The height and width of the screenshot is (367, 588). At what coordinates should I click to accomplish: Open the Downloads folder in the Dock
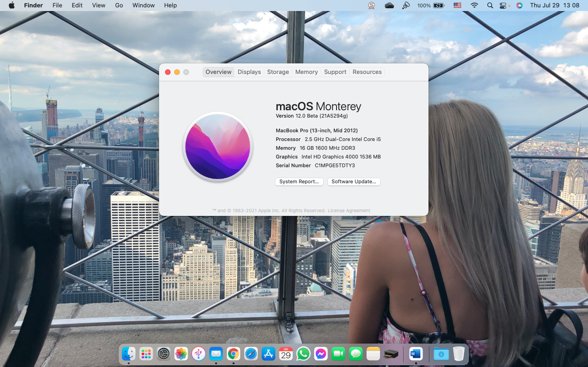pos(441,354)
